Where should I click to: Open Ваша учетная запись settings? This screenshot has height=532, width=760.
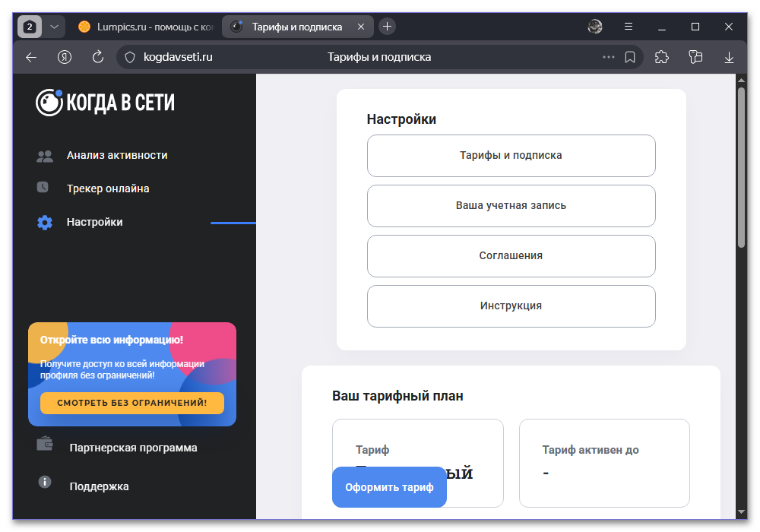click(511, 206)
